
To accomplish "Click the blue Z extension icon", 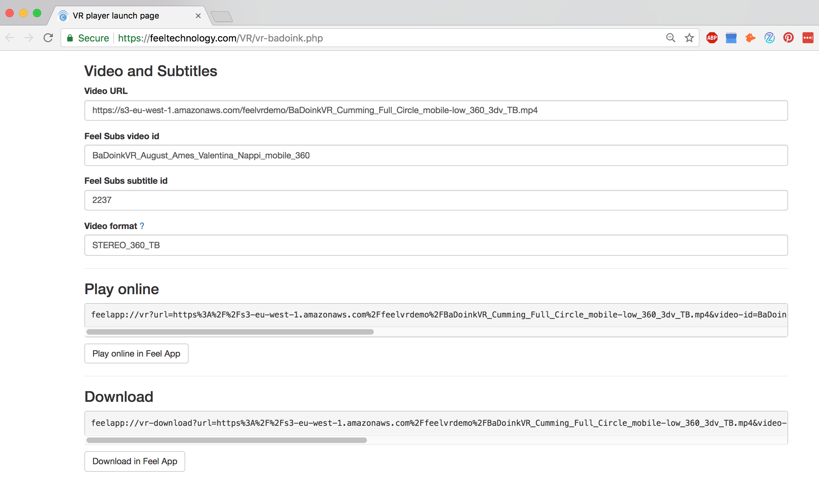I will [769, 38].
